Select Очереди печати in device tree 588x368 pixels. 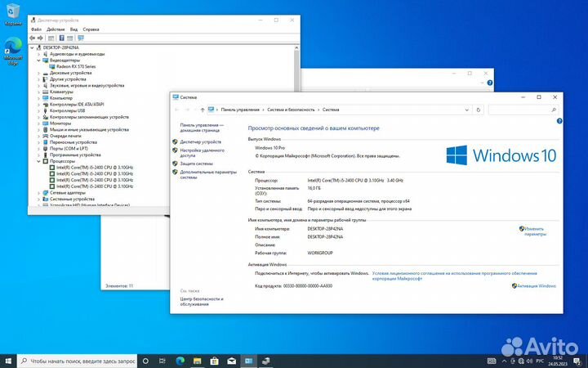pos(65,136)
